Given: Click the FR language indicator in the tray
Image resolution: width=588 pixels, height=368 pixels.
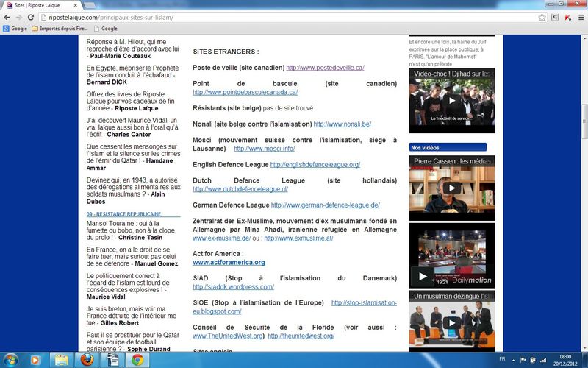Looking at the screenshot, I should (502, 359).
